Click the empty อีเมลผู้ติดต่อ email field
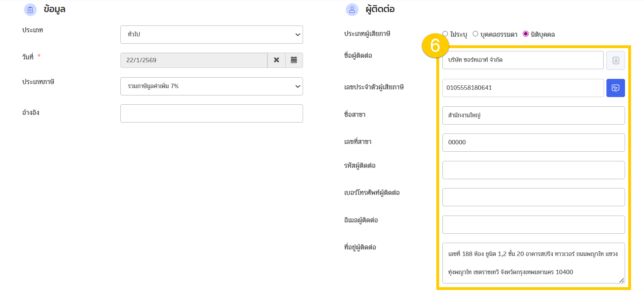644x292 pixels. [533, 225]
